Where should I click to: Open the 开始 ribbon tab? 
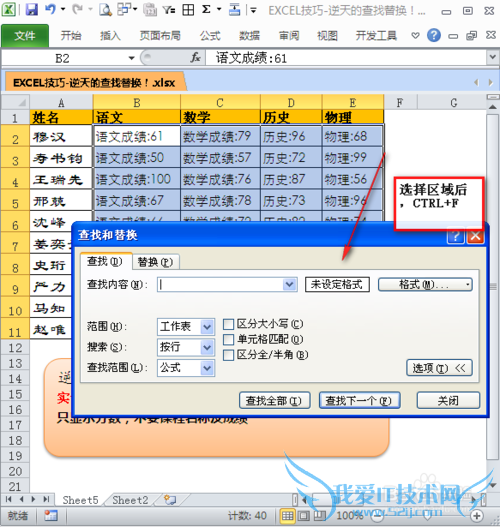click(71, 35)
